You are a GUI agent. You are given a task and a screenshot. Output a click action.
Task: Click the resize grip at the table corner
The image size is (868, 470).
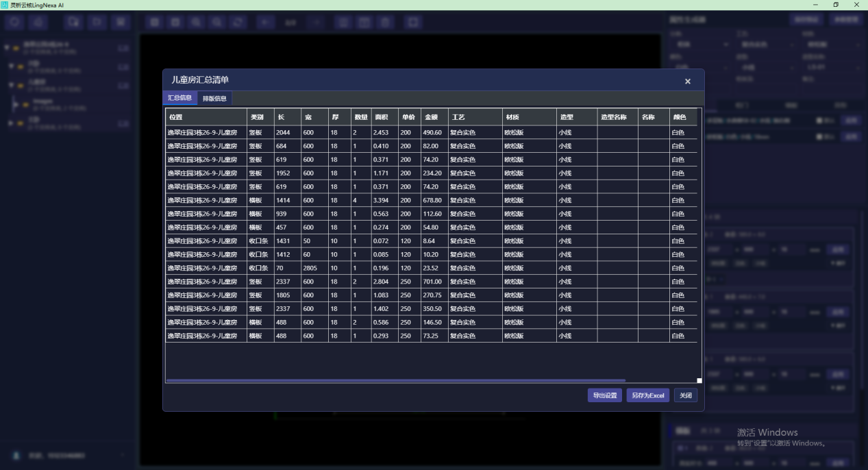click(699, 380)
